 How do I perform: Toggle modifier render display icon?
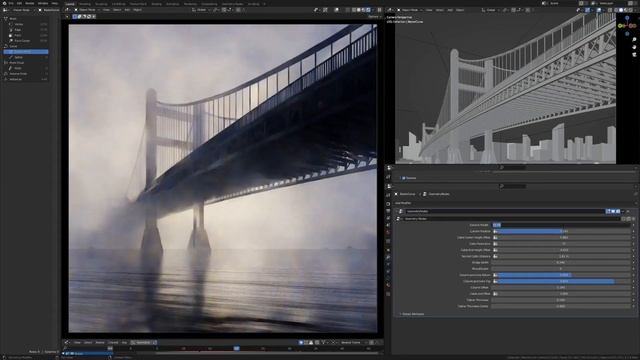click(x=618, y=211)
